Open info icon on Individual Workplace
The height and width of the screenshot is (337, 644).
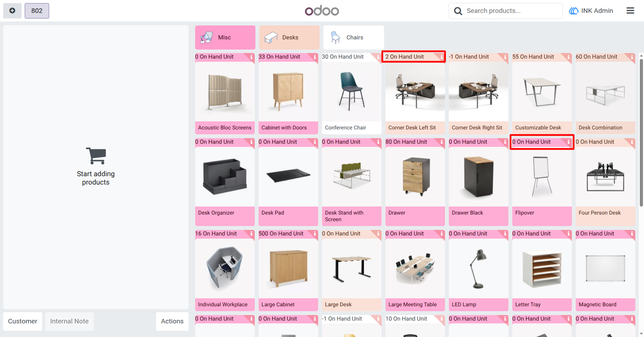(251, 233)
